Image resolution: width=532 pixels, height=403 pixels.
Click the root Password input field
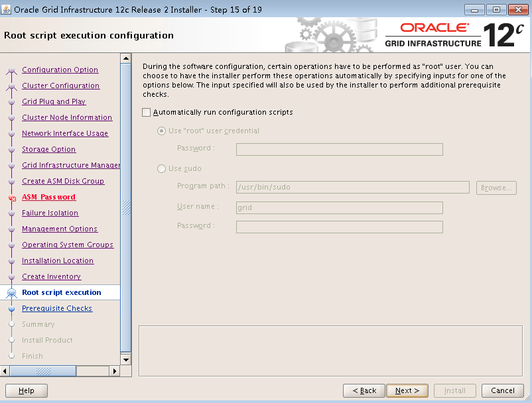(339, 150)
